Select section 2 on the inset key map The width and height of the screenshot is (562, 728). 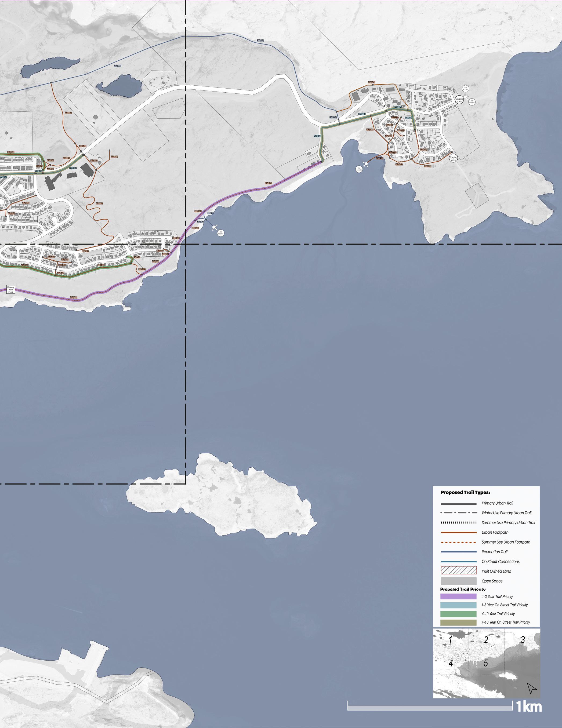[486, 640]
